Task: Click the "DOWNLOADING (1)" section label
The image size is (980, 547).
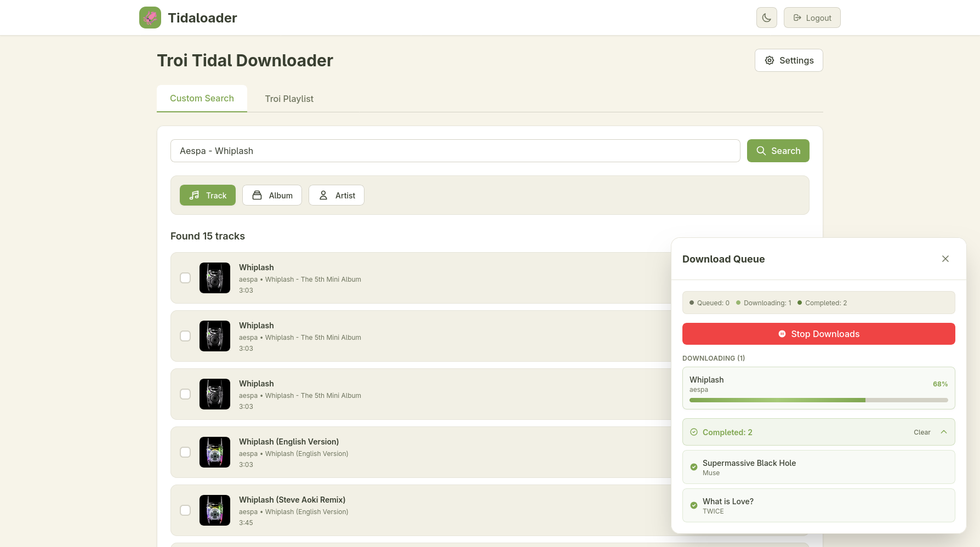Action: pyautogui.click(x=714, y=358)
